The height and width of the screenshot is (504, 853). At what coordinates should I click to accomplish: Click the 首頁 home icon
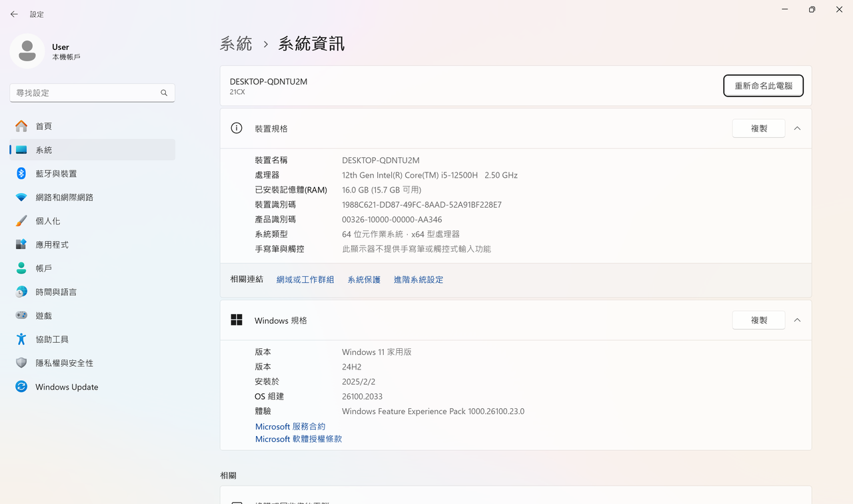click(21, 126)
